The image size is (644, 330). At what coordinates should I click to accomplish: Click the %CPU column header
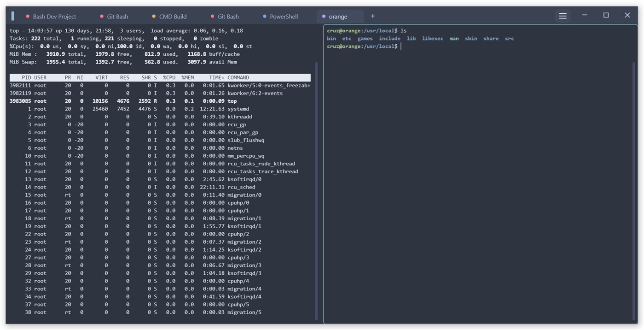(169, 78)
